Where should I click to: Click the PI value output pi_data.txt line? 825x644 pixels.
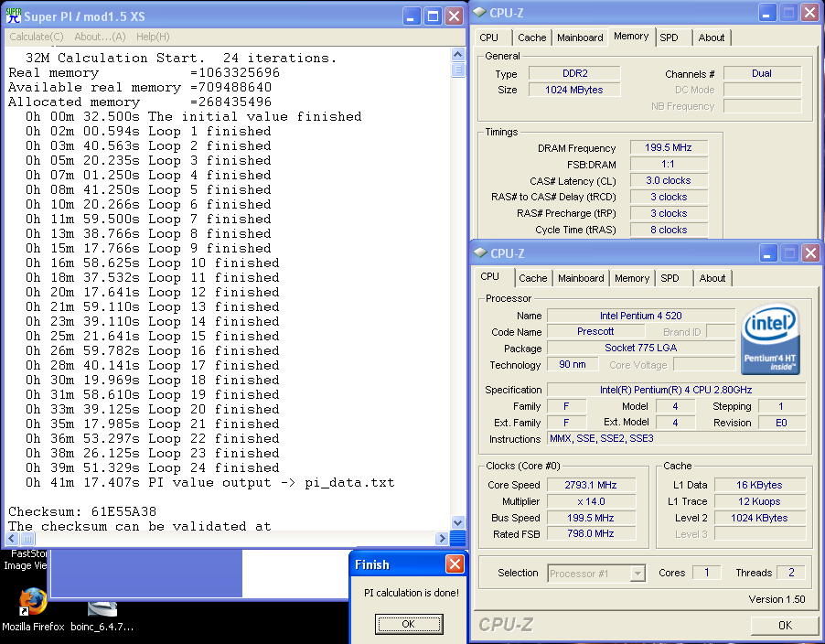click(210, 482)
